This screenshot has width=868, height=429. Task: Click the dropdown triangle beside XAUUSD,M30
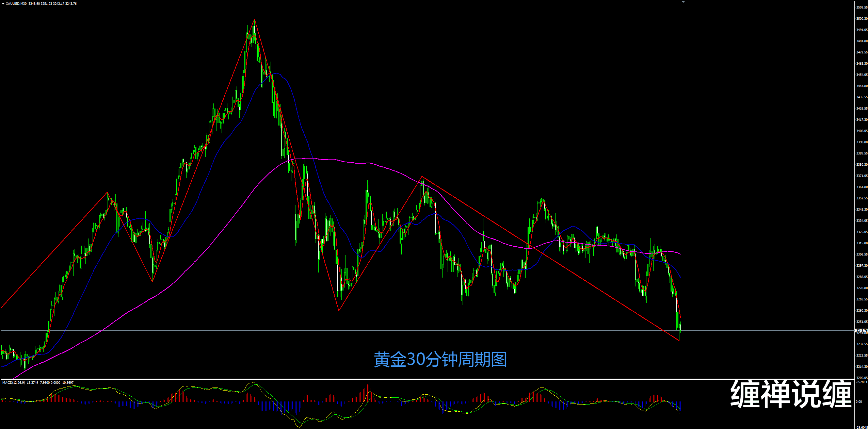(x=3, y=4)
